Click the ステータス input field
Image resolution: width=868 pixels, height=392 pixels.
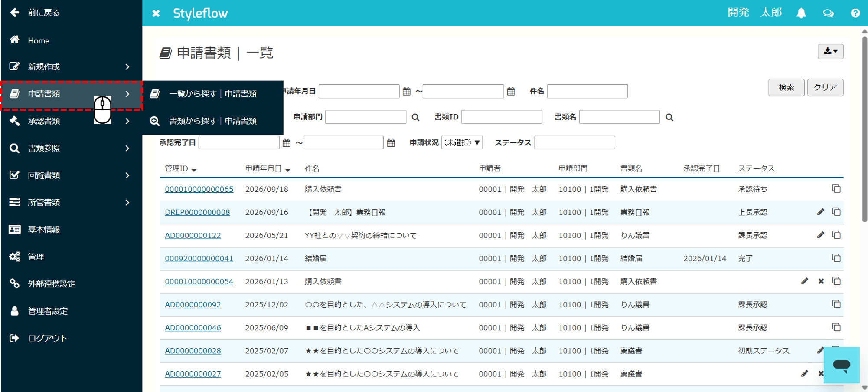click(574, 142)
